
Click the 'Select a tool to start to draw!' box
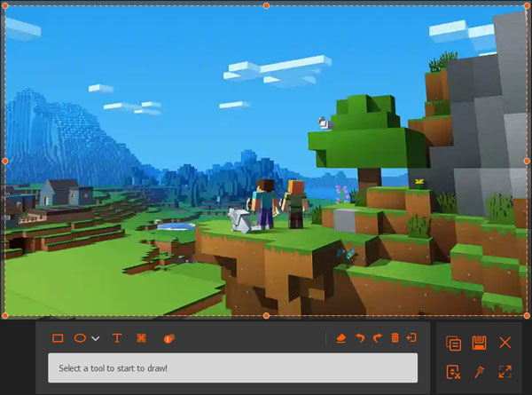[x=232, y=367]
